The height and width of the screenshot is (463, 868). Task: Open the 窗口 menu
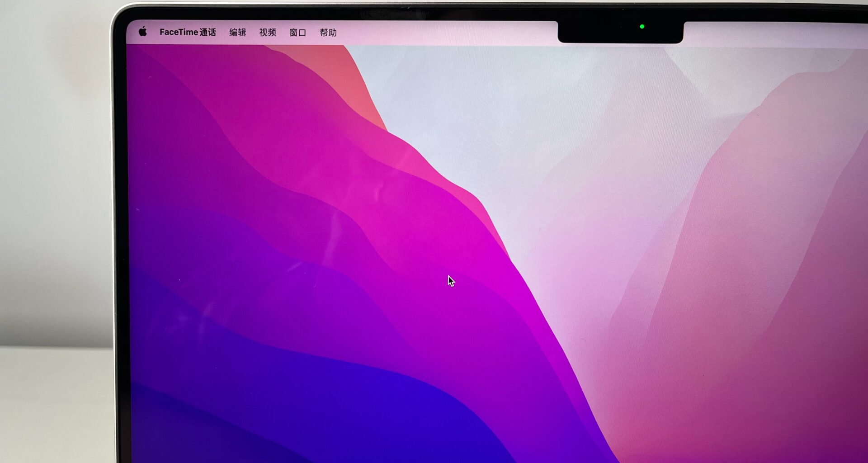[298, 33]
